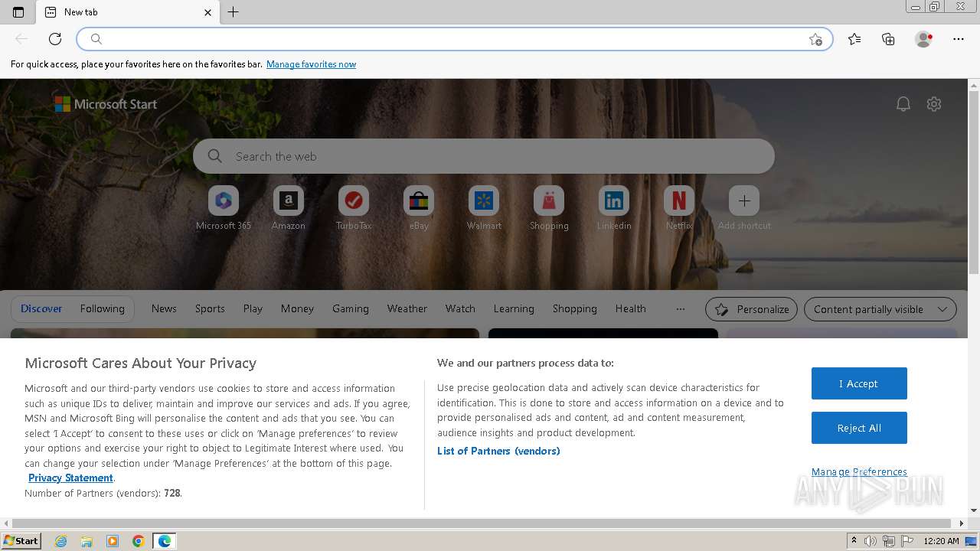Viewport: 980px width, 551px height.
Task: Open the network tray icon
Action: [888, 541]
